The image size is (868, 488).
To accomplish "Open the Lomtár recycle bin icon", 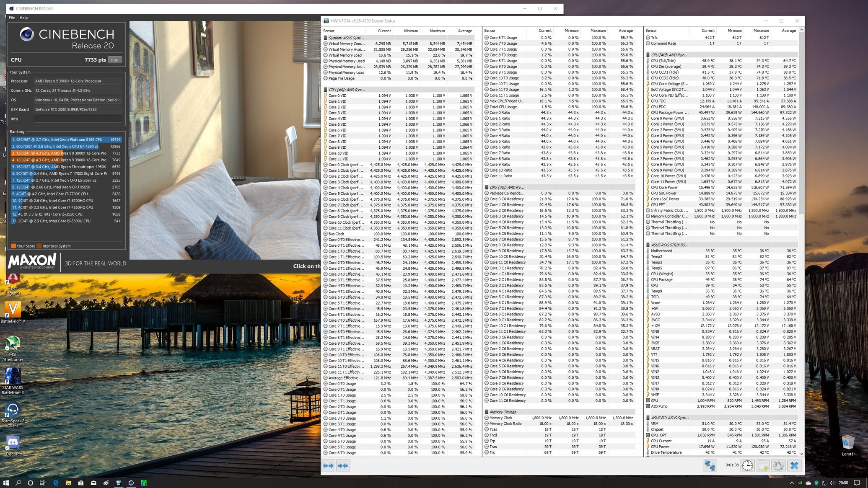I will point(848,446).
